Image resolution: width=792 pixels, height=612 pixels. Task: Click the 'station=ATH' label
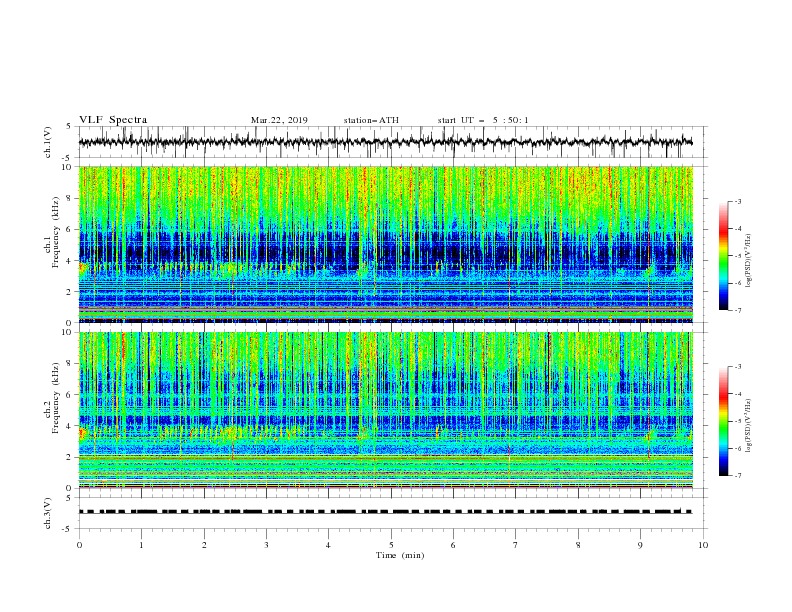pos(371,120)
